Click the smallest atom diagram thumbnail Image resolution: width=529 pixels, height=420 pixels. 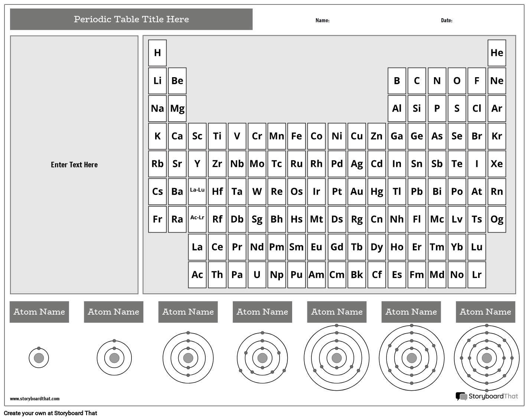pos(39,358)
